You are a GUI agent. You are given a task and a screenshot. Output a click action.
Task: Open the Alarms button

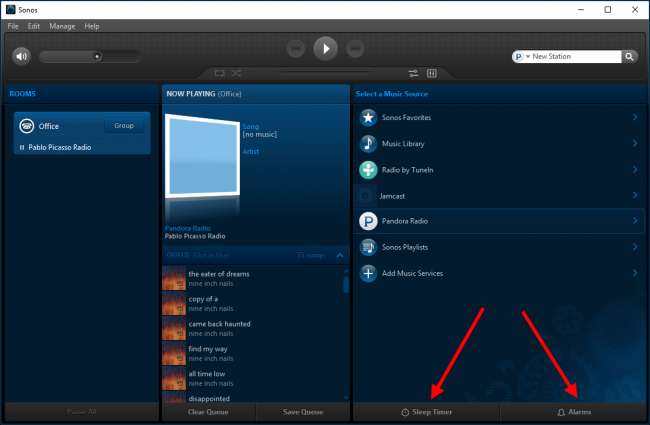pyautogui.click(x=574, y=412)
